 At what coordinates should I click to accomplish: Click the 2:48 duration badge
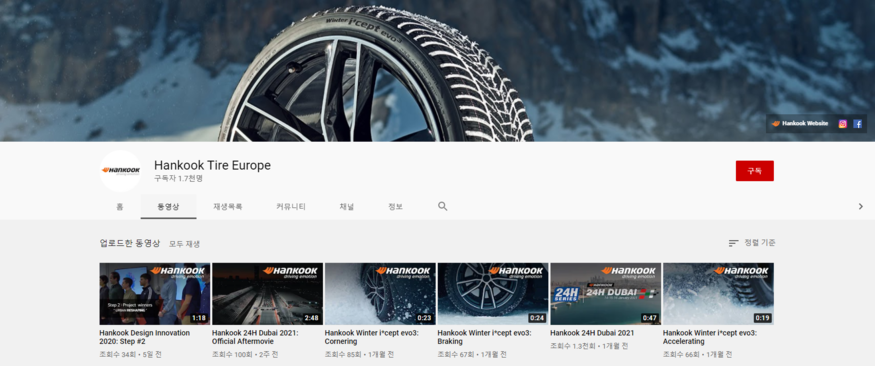tap(311, 318)
